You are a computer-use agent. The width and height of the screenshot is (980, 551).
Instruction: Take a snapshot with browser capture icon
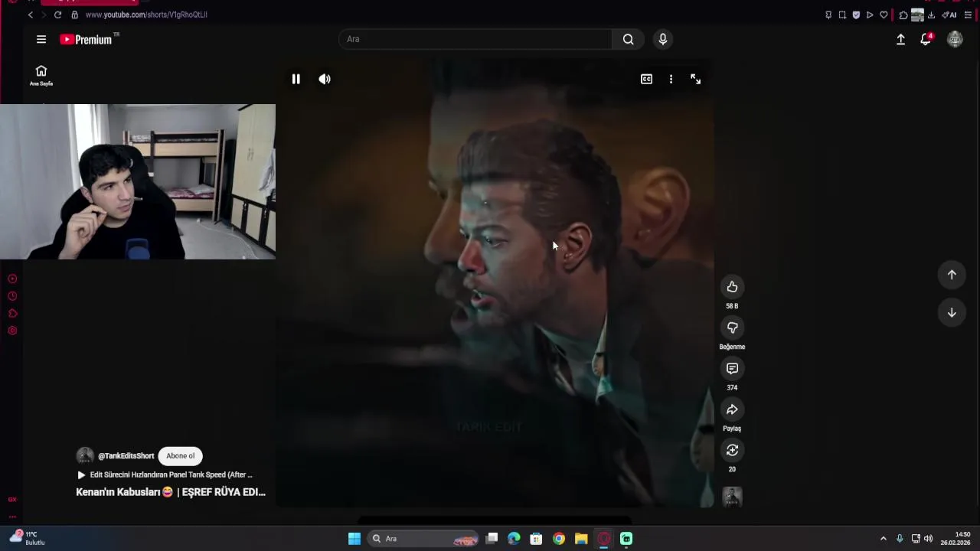pyautogui.click(x=842, y=15)
